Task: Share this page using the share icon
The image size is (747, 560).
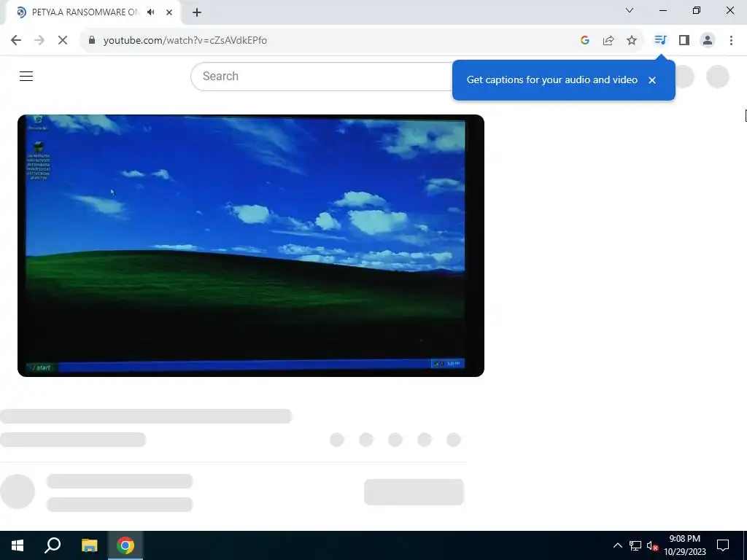Action: 608,41
